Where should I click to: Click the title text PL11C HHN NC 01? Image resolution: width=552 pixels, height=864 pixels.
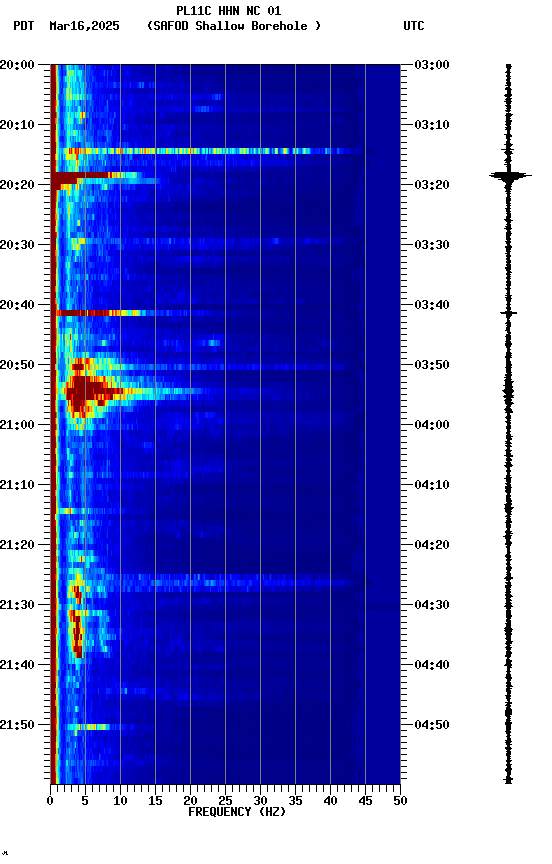(229, 11)
